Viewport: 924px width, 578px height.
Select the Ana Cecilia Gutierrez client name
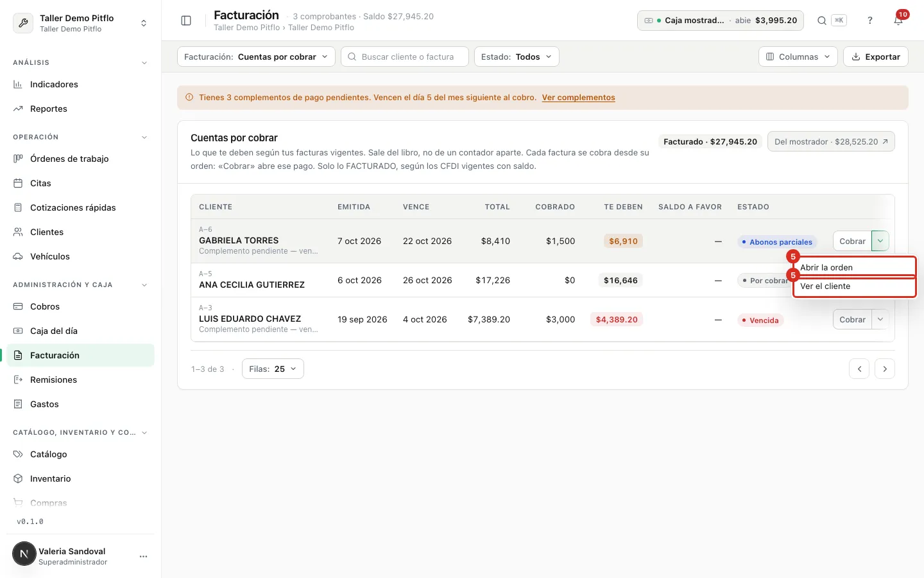[252, 285]
